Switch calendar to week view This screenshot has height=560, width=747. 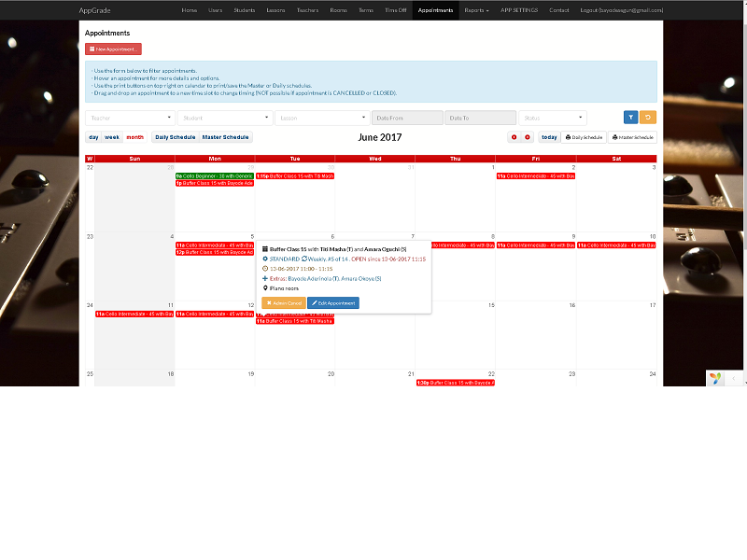click(112, 137)
